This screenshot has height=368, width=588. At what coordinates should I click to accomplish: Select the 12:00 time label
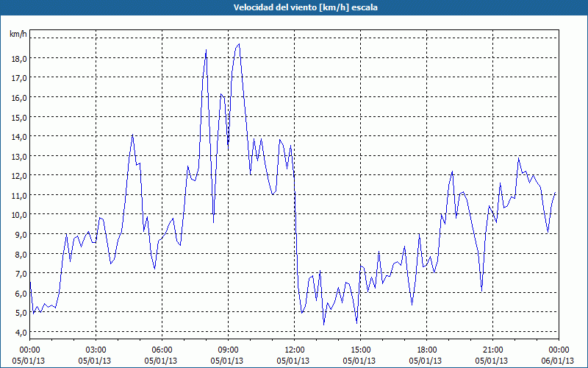pyautogui.click(x=295, y=350)
